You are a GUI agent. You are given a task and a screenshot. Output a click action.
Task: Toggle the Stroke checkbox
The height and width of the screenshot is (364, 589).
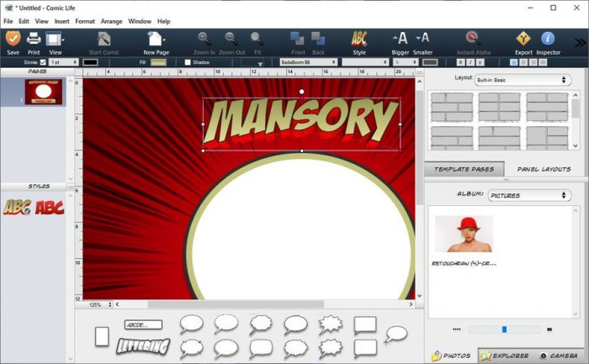[43, 62]
